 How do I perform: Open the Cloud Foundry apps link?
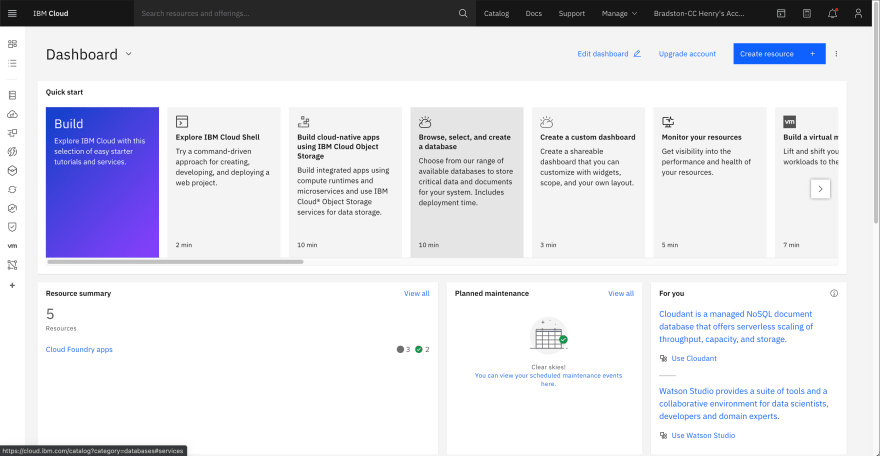click(x=79, y=349)
